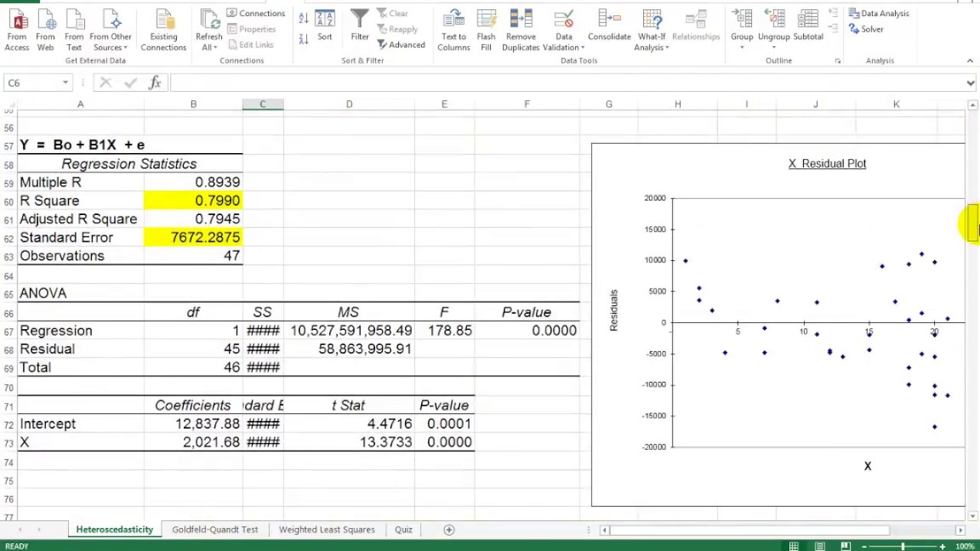Switch to Page Layout view

coord(820,546)
